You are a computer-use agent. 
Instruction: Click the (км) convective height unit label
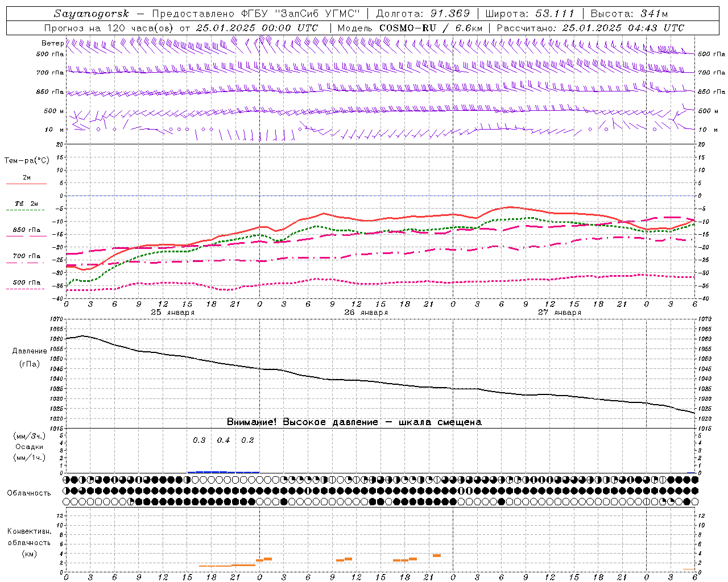pyautogui.click(x=29, y=554)
